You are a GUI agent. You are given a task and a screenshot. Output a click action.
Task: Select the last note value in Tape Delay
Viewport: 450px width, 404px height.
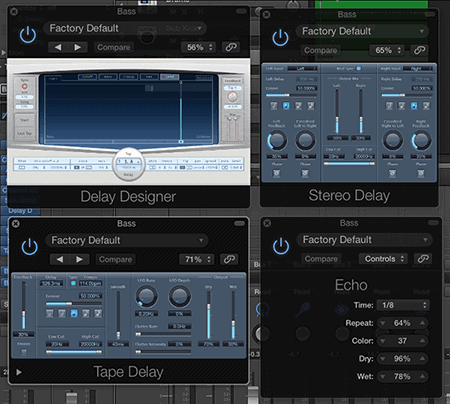point(98,313)
